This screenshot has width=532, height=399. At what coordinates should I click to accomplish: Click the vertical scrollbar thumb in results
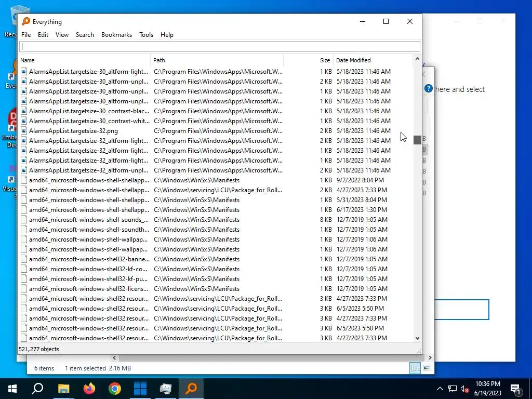417,140
